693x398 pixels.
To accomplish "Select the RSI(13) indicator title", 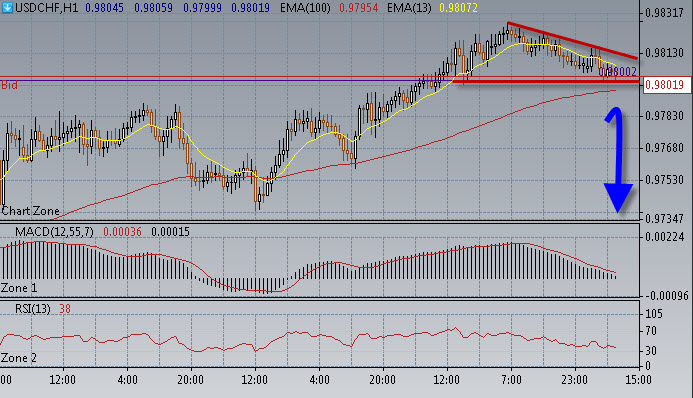I will [33, 309].
